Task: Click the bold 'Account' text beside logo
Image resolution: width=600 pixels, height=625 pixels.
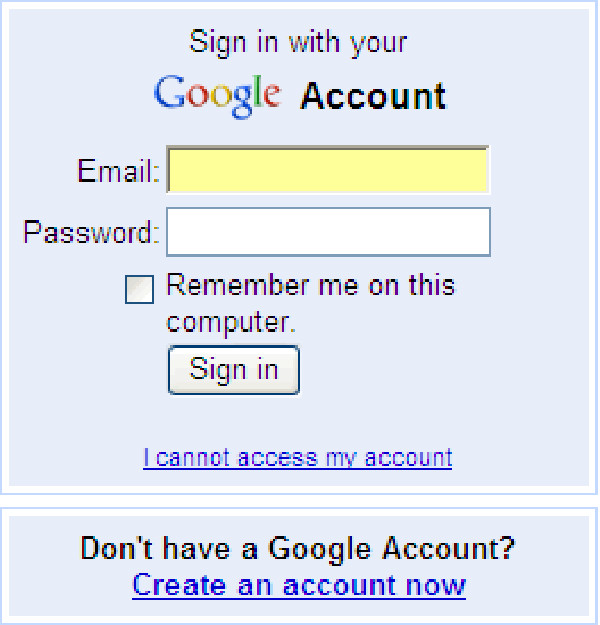Action: (x=373, y=97)
